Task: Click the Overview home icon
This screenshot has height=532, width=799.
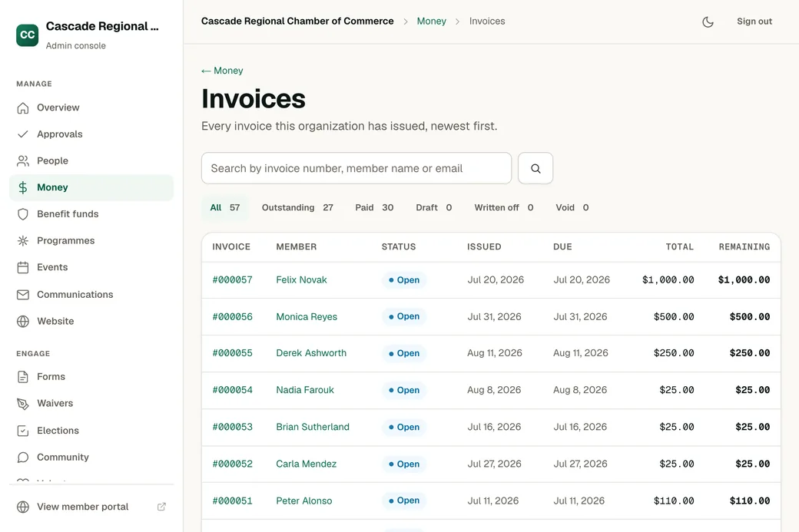Action: (x=23, y=108)
